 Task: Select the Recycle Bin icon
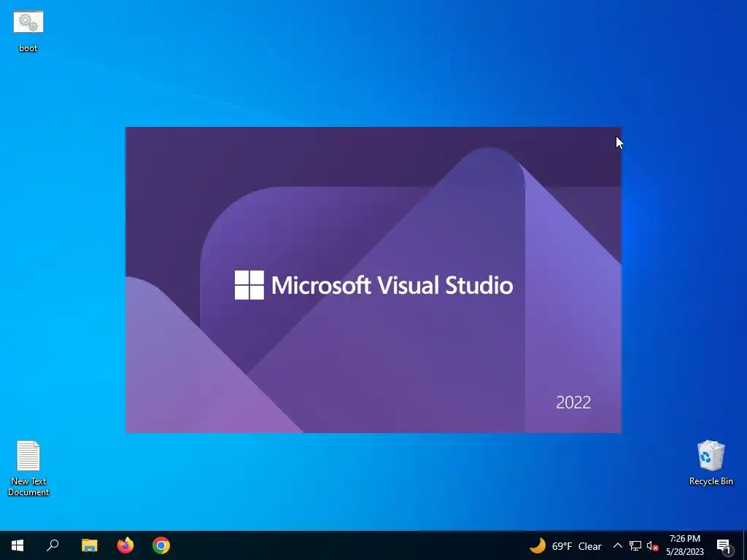click(x=711, y=463)
